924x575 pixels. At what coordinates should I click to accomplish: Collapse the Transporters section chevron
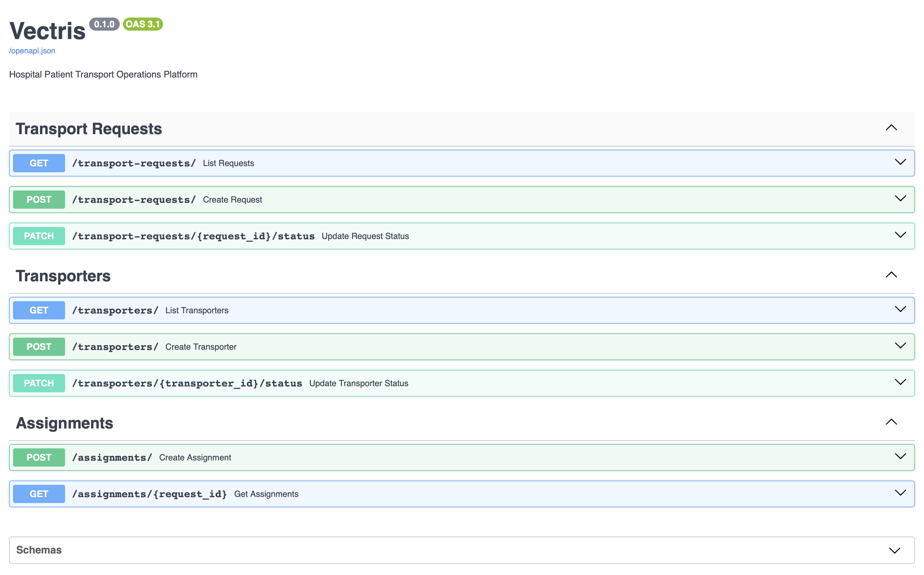[891, 275]
